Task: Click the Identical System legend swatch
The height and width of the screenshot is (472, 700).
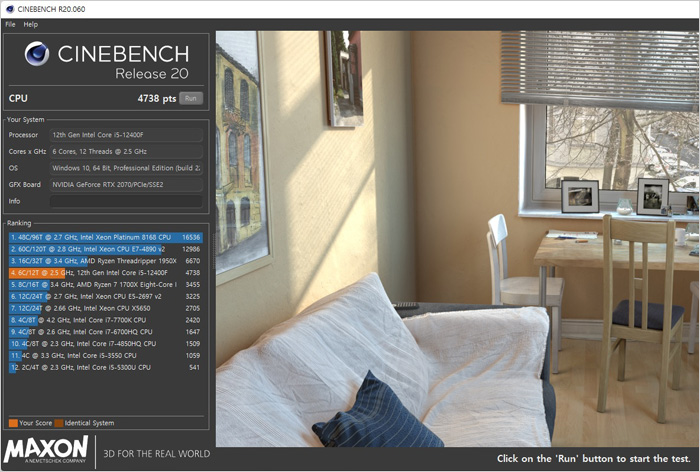Action: point(59,423)
